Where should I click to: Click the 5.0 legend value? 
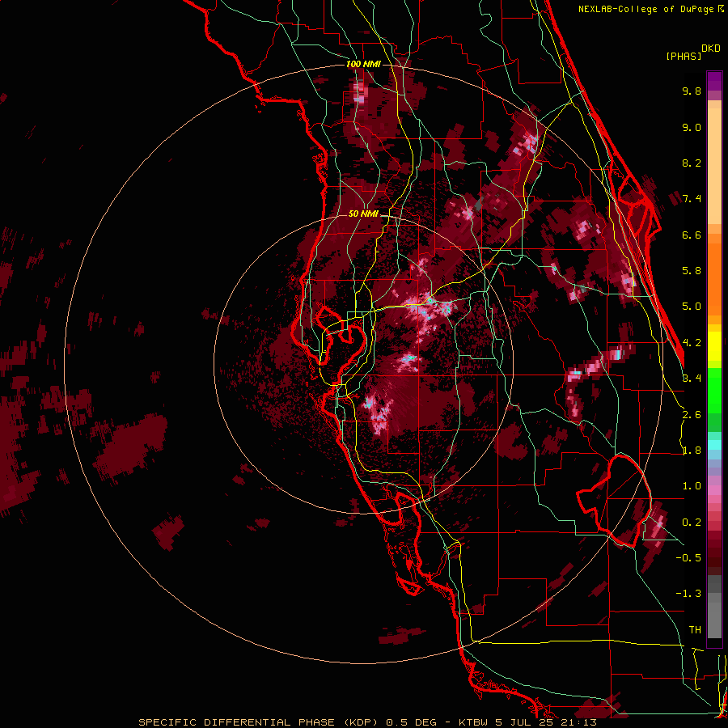tap(692, 307)
